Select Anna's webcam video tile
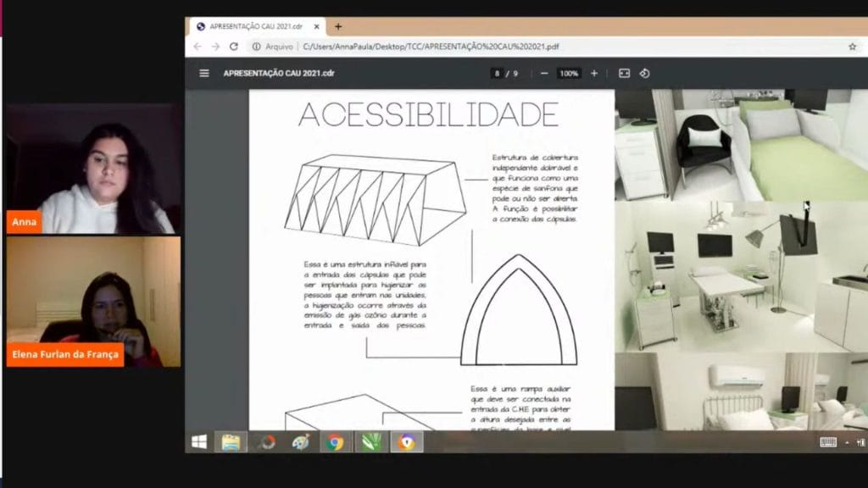The height and width of the screenshot is (488, 868). (93, 169)
